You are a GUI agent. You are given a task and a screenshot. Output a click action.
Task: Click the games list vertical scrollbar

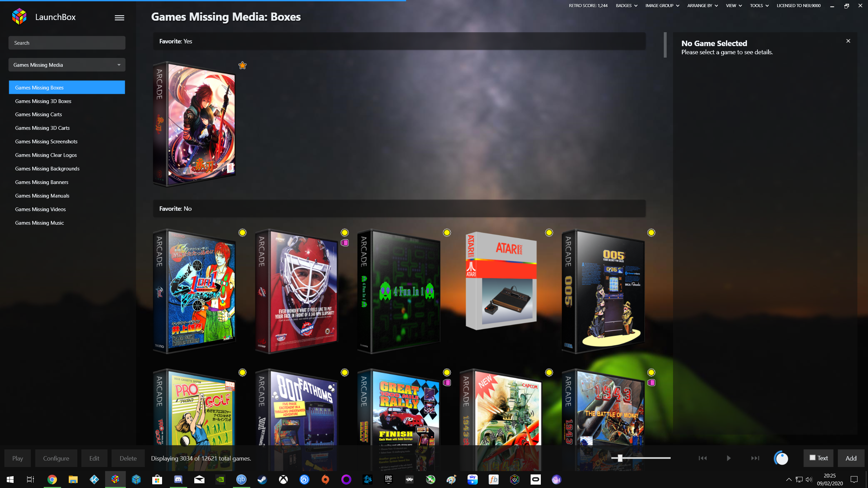[665, 45]
